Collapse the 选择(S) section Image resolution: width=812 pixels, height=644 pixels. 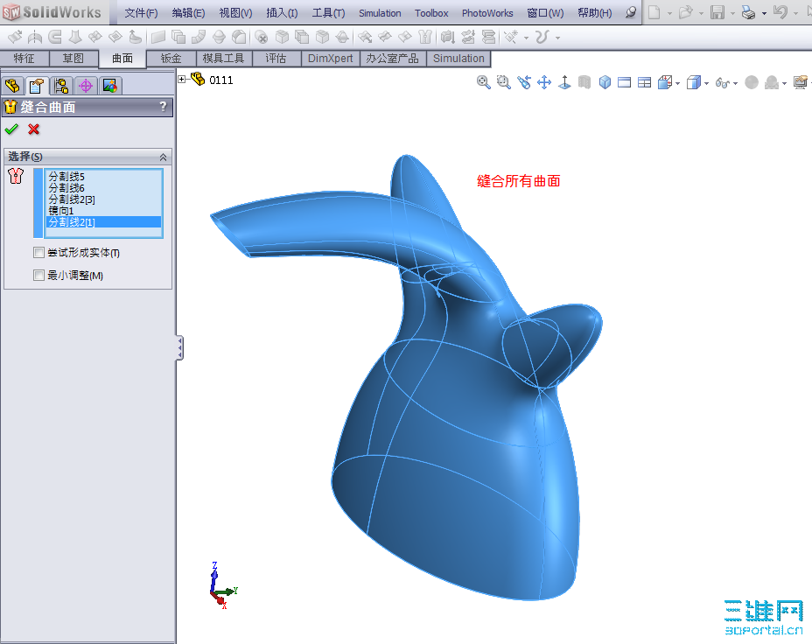163,157
